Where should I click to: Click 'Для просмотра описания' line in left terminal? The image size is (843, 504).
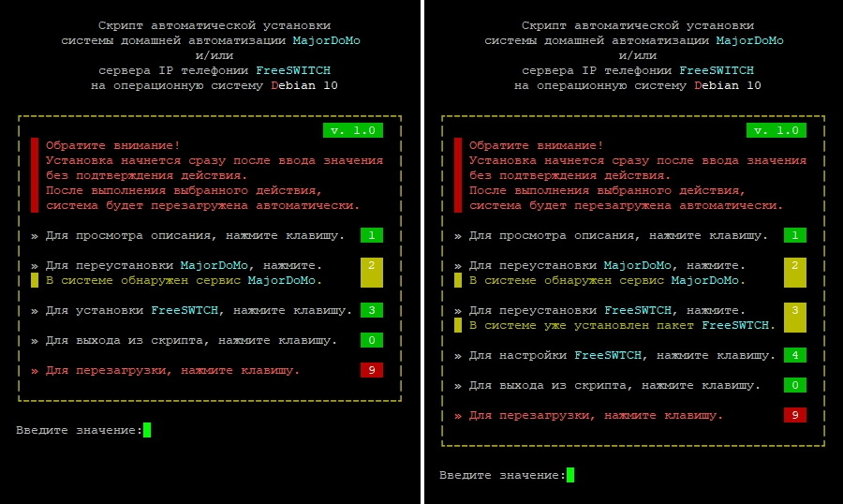pos(187,235)
